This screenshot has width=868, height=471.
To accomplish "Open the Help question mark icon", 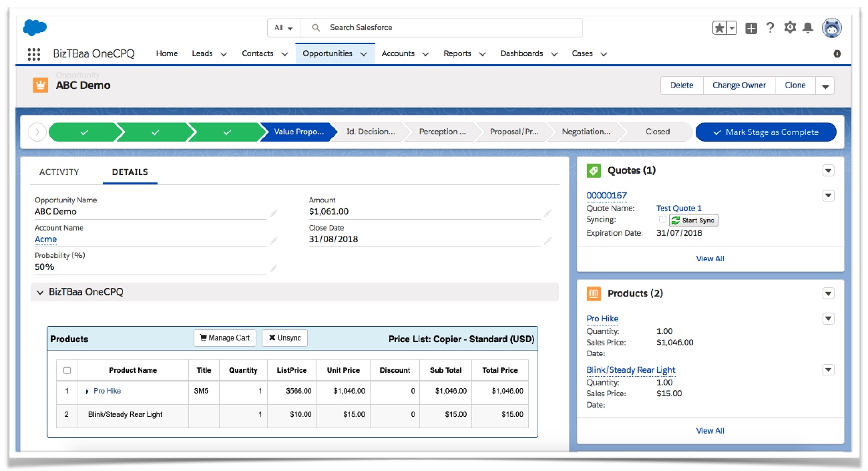I will pyautogui.click(x=770, y=28).
